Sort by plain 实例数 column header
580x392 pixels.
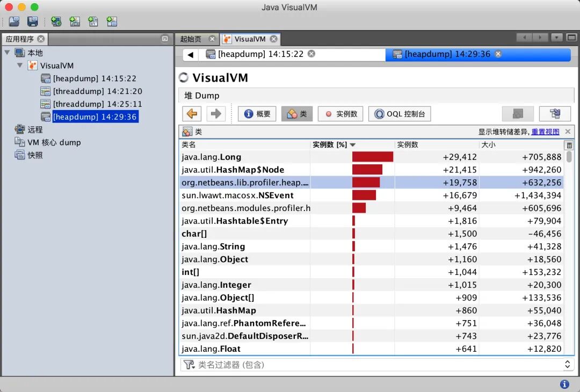437,144
